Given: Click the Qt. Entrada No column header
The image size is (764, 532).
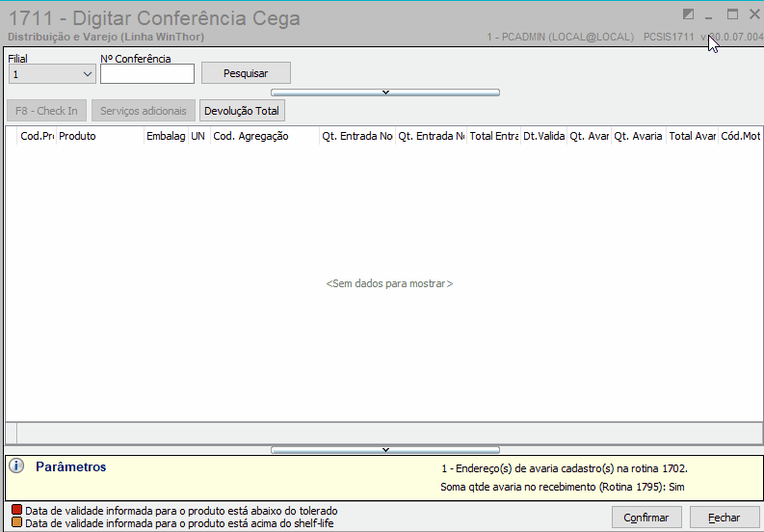Looking at the screenshot, I should click(x=357, y=136).
